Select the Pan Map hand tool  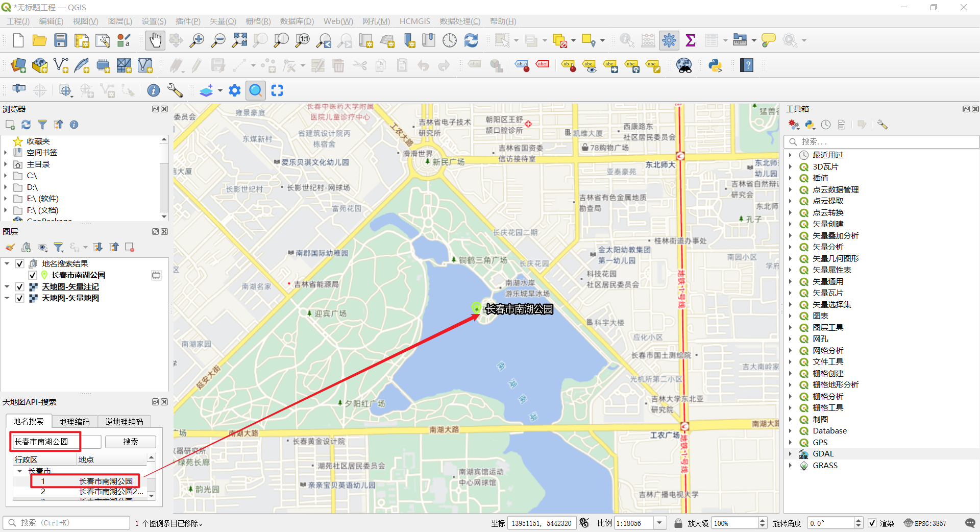(155, 40)
